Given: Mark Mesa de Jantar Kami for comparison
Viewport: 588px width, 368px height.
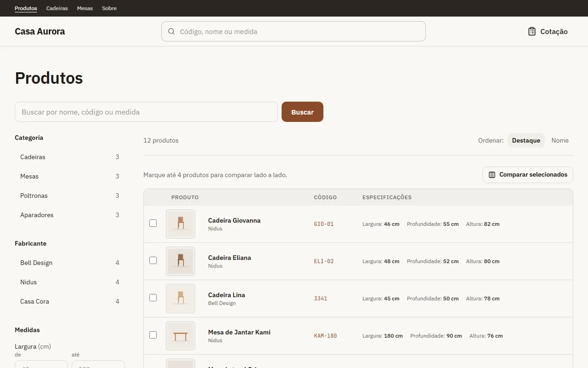Looking at the screenshot, I should click(153, 335).
